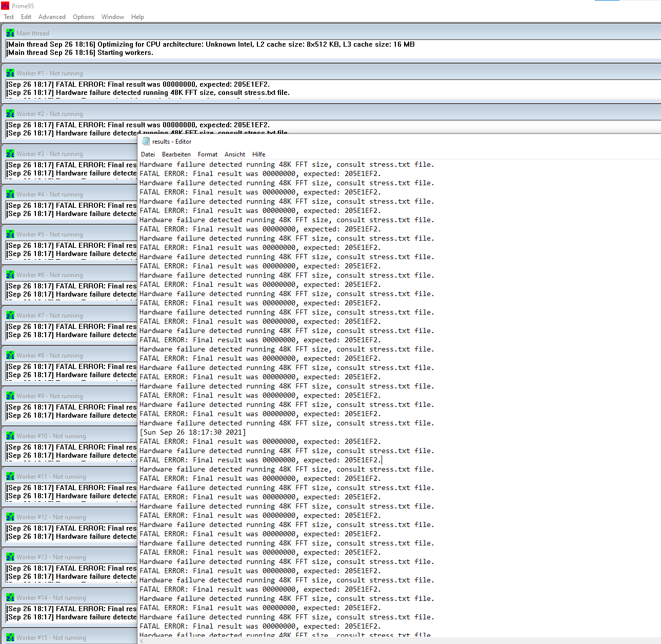Click first 'Hardware failure detected' line in results editor

pyautogui.click(x=287, y=165)
